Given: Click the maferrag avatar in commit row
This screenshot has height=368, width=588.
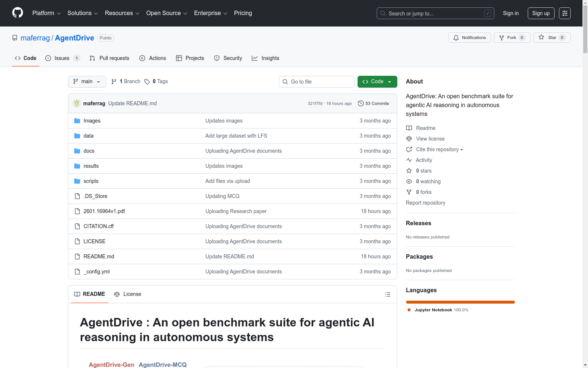Looking at the screenshot, I should click(77, 103).
